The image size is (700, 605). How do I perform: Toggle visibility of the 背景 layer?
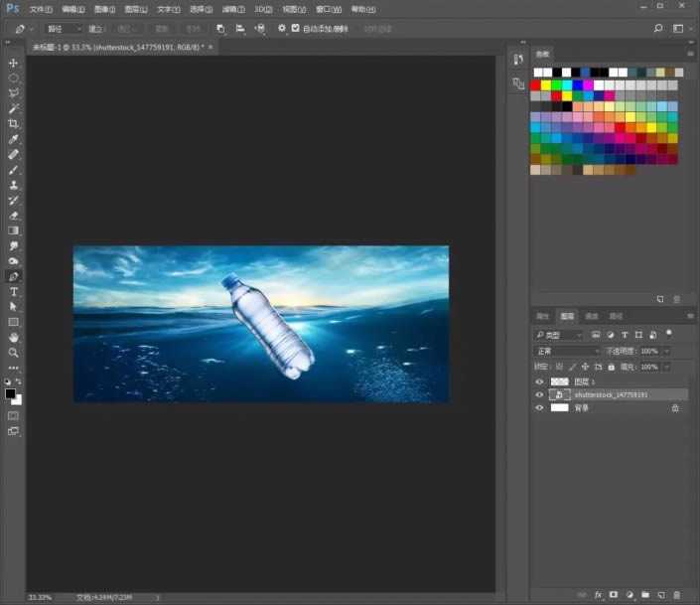click(540, 407)
